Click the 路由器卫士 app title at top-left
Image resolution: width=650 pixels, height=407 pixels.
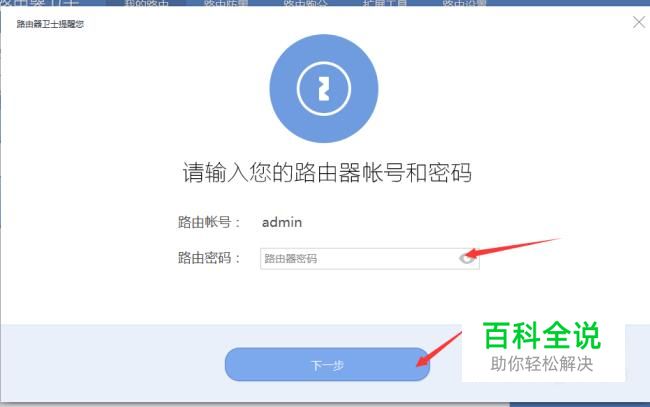[39, 3]
